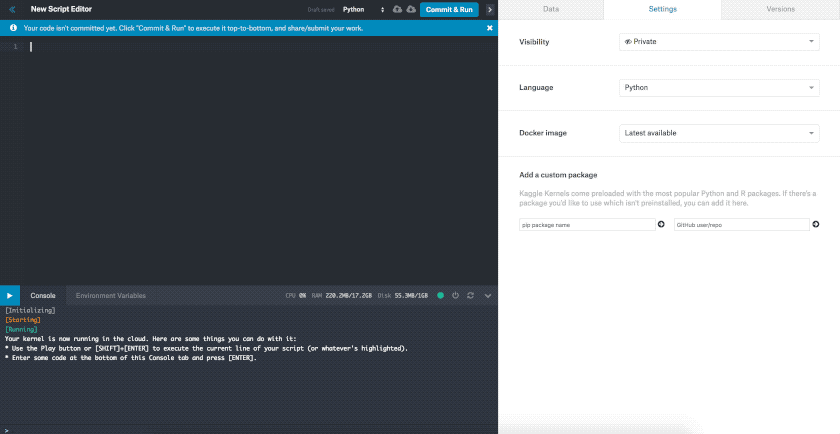
Task: Click the Disk usage readout
Action: click(x=402, y=295)
